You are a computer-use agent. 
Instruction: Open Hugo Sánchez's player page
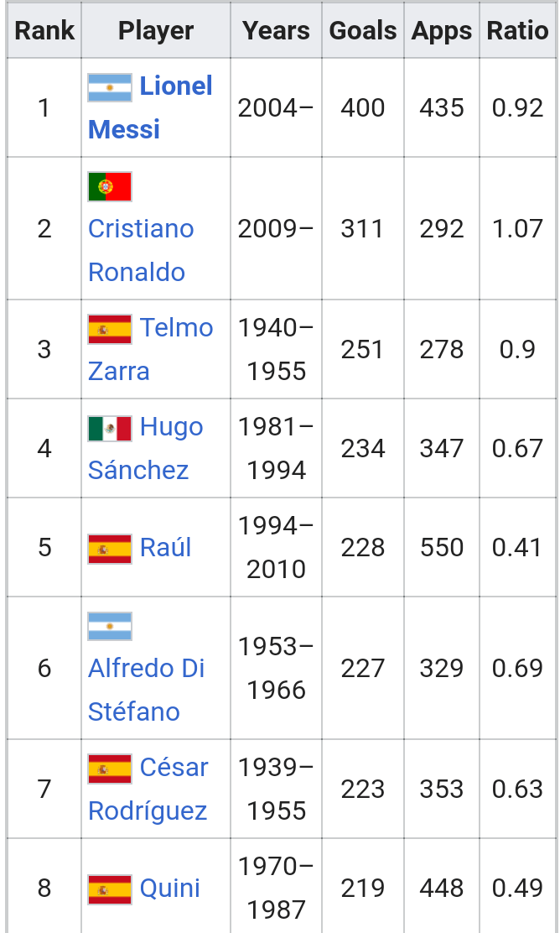pyautogui.click(x=146, y=448)
